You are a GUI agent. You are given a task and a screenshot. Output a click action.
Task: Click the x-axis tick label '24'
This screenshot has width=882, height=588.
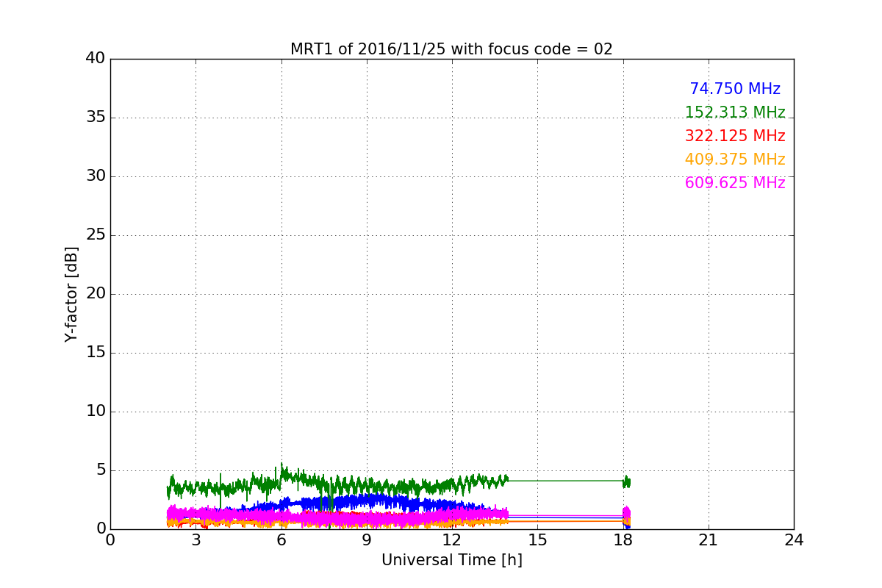pos(794,540)
